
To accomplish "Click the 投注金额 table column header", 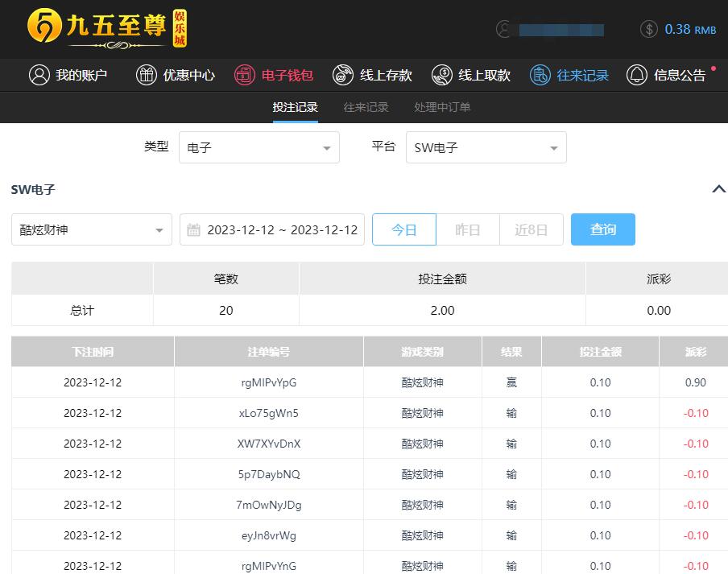I will tap(600, 352).
